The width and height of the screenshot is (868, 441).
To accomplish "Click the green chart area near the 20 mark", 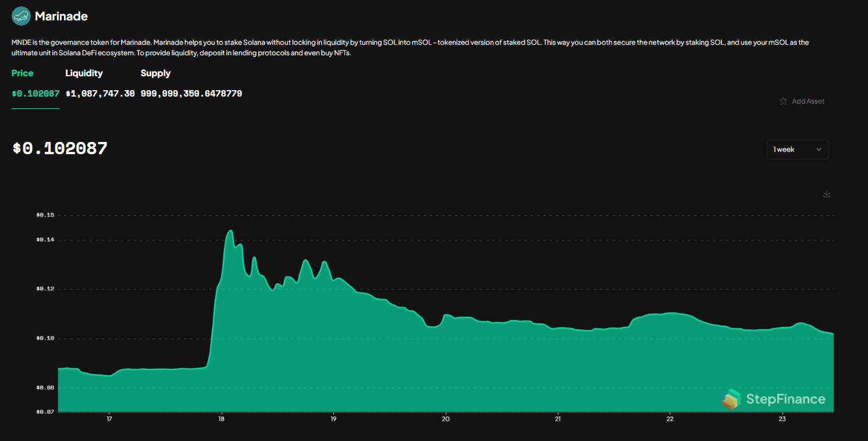I will [445, 361].
